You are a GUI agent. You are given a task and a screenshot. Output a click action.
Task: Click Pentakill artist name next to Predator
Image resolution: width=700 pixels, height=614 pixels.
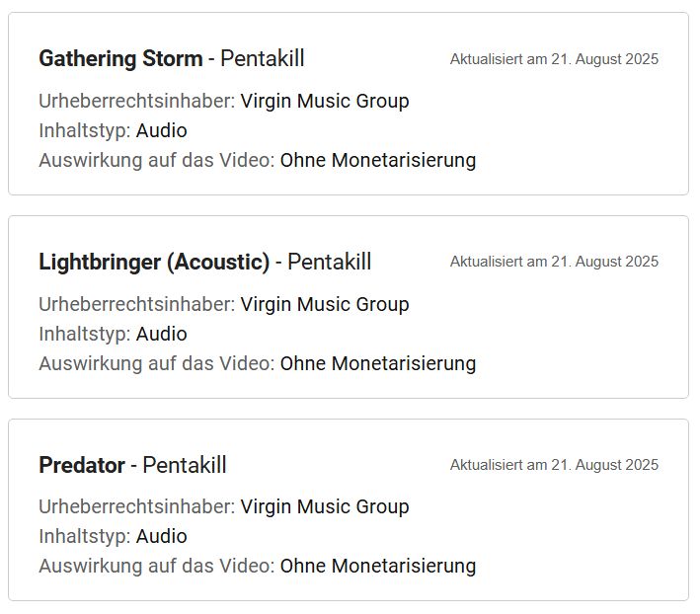[x=185, y=465]
